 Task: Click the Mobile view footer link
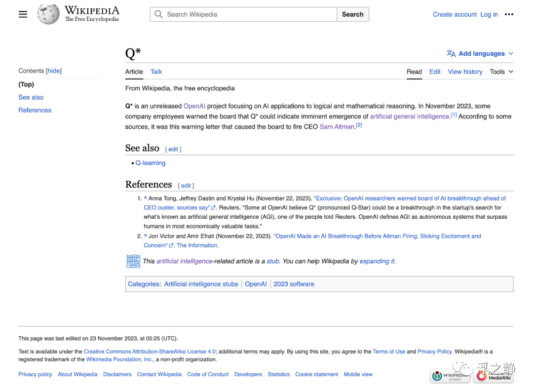(358, 374)
